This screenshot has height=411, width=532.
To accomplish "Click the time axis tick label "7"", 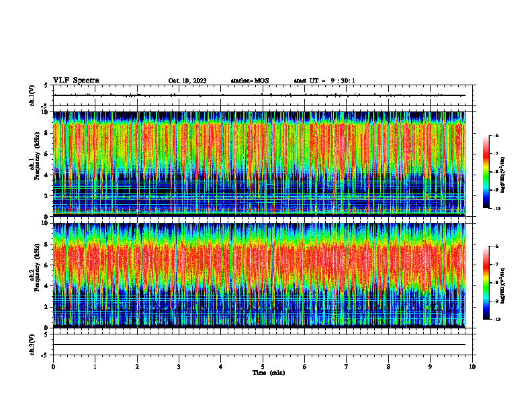I will tap(347, 367).
